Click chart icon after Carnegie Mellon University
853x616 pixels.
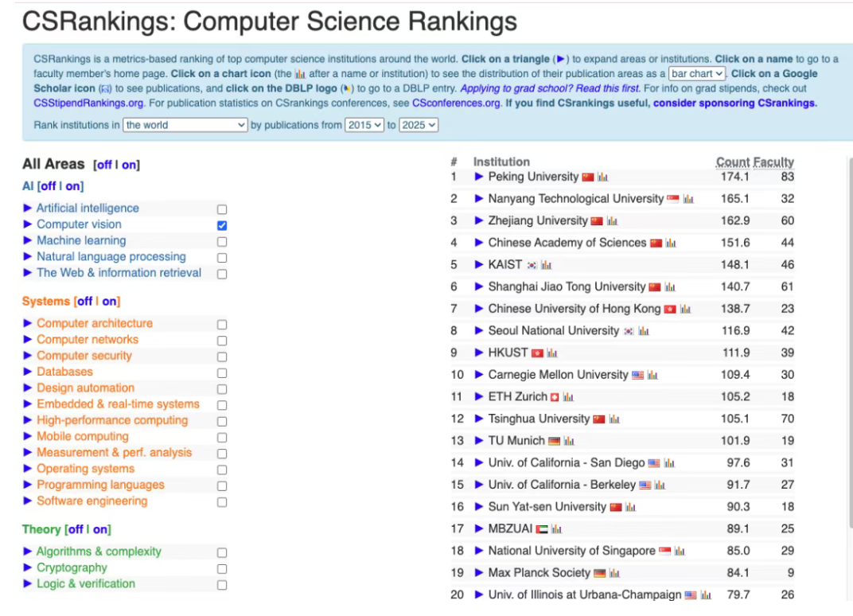pyautogui.click(x=652, y=375)
